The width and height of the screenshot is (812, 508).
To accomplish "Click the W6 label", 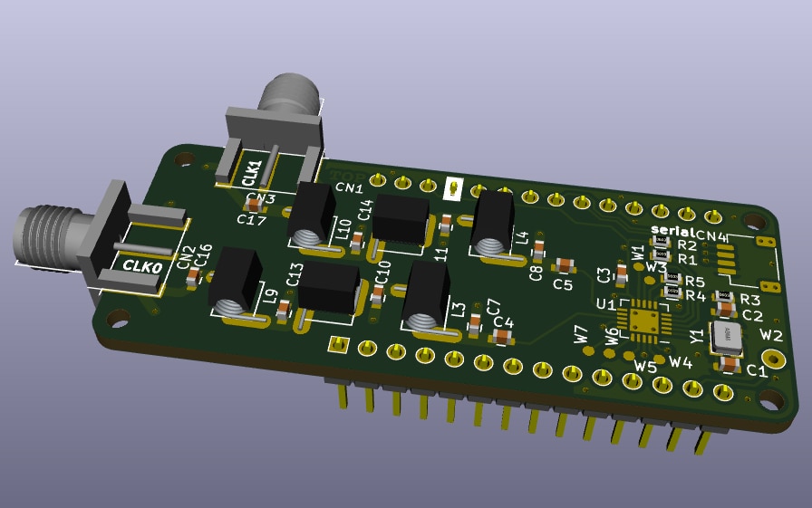I will (x=612, y=337).
